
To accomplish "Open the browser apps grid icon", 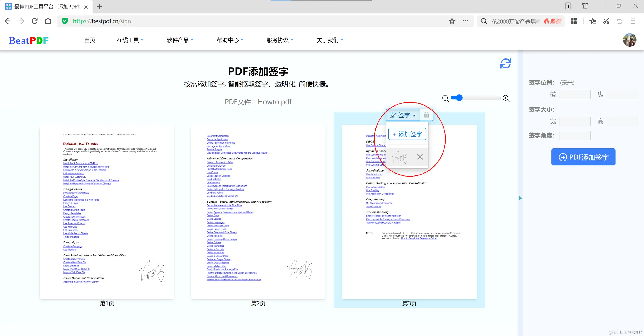I will (x=574, y=21).
